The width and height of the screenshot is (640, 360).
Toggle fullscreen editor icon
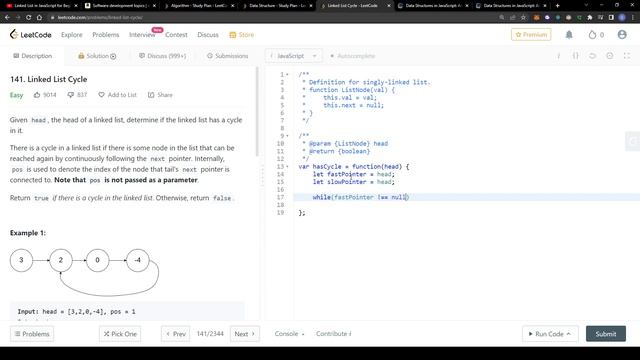(x=627, y=56)
